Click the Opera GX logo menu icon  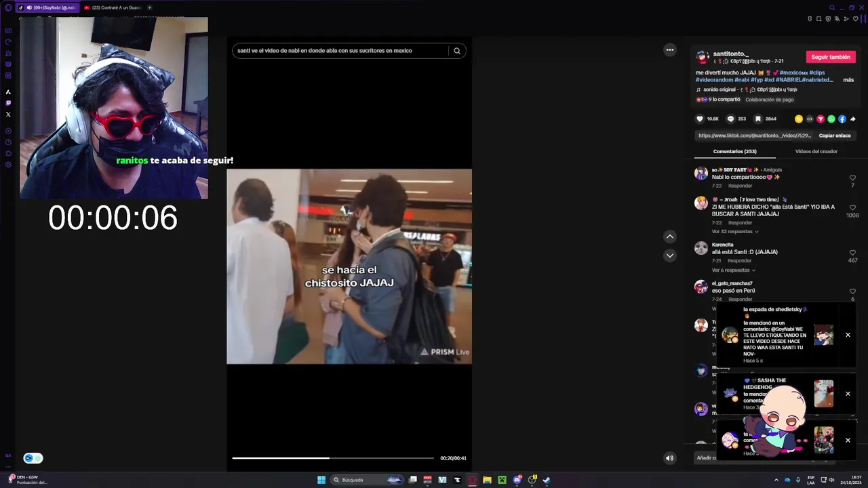click(8, 7)
